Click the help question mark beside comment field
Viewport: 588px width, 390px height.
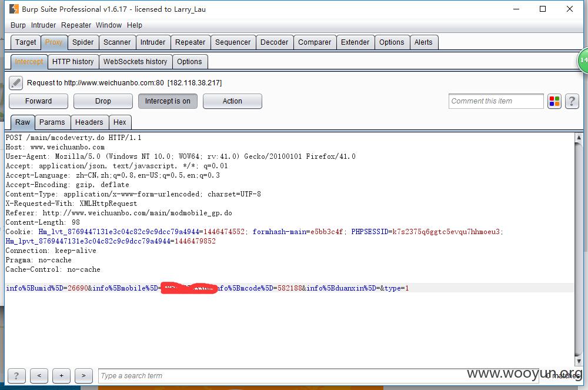(572, 101)
